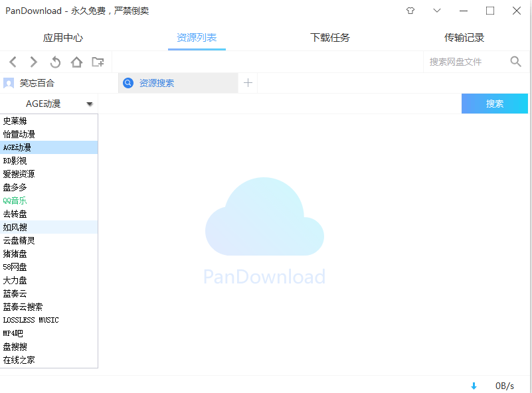Image resolution: width=532 pixels, height=393 pixels.
Task: Open the 笑忘百合 account tab
Action: tap(59, 83)
